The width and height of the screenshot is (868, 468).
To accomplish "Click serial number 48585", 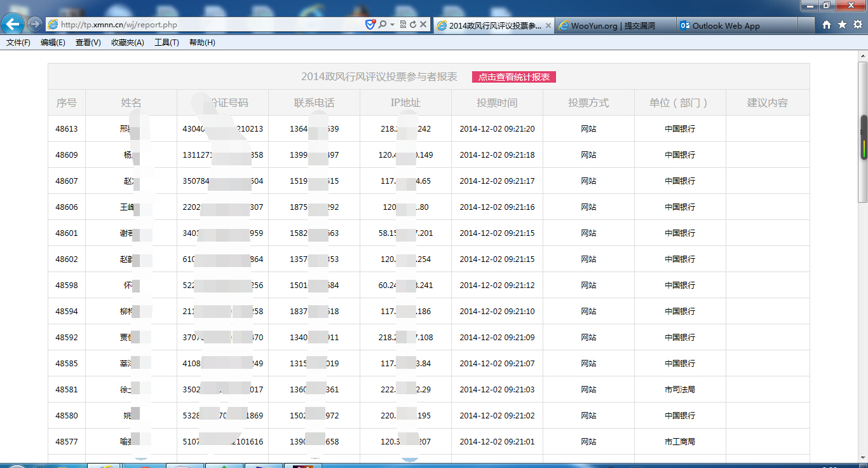I will tap(67, 363).
